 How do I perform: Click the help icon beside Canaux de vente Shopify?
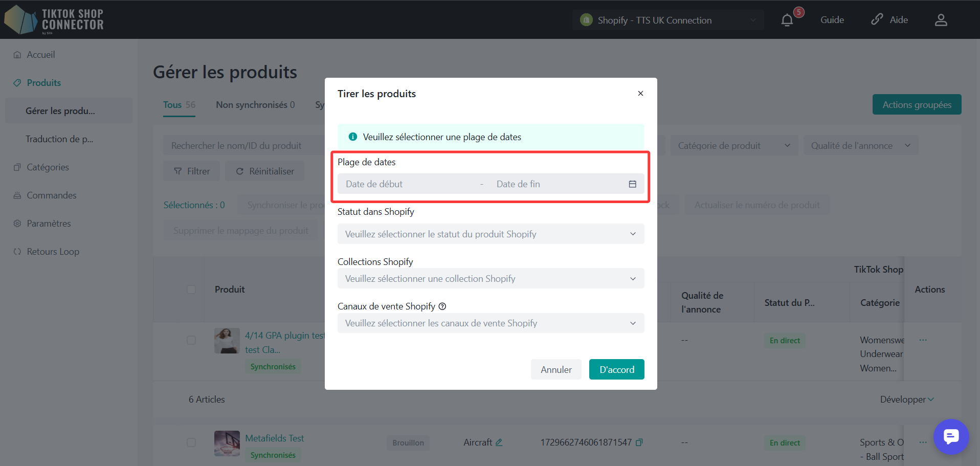coord(442,306)
